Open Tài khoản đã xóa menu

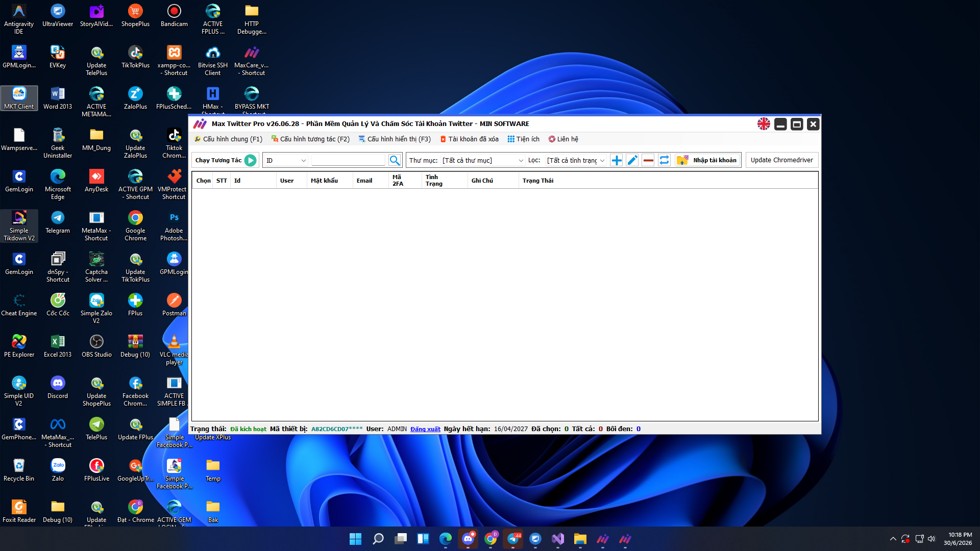click(x=469, y=139)
